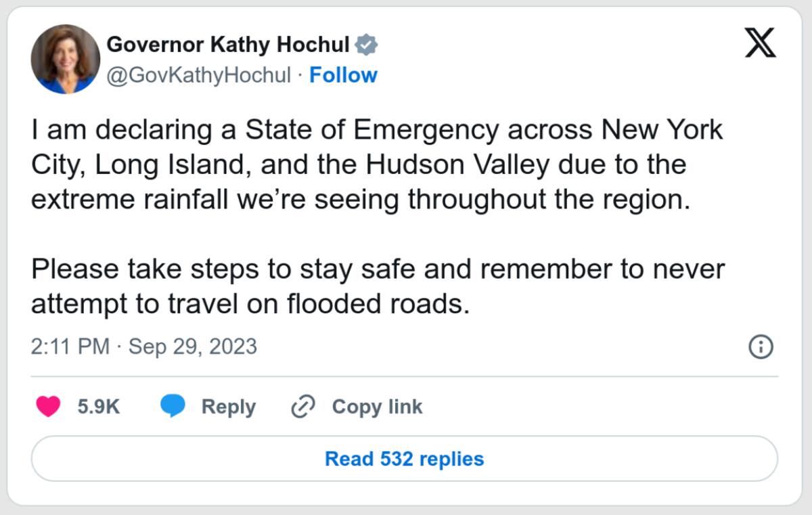Click the 5.9K likes count
This screenshot has height=515, width=812.
coord(98,407)
